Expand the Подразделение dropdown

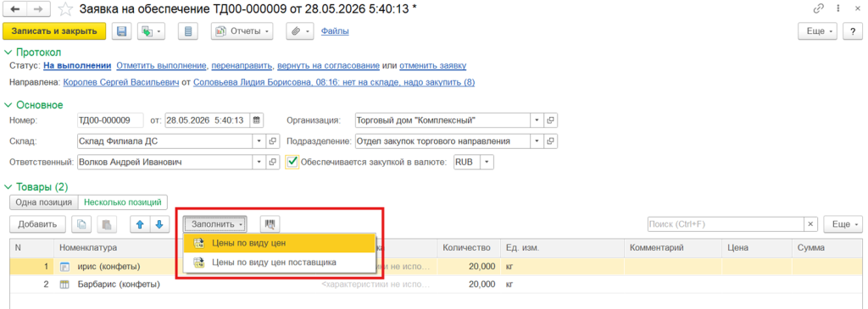537,141
